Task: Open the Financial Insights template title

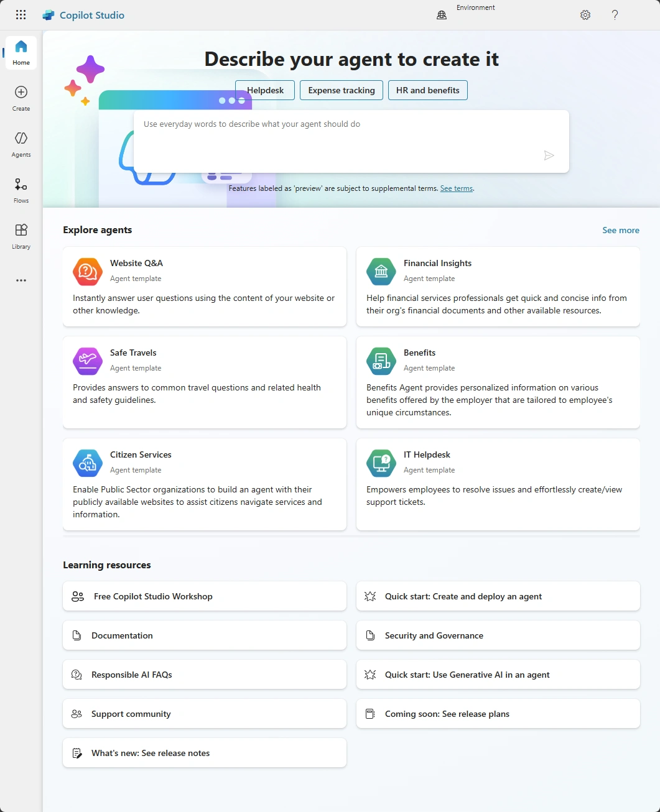Action: point(437,263)
